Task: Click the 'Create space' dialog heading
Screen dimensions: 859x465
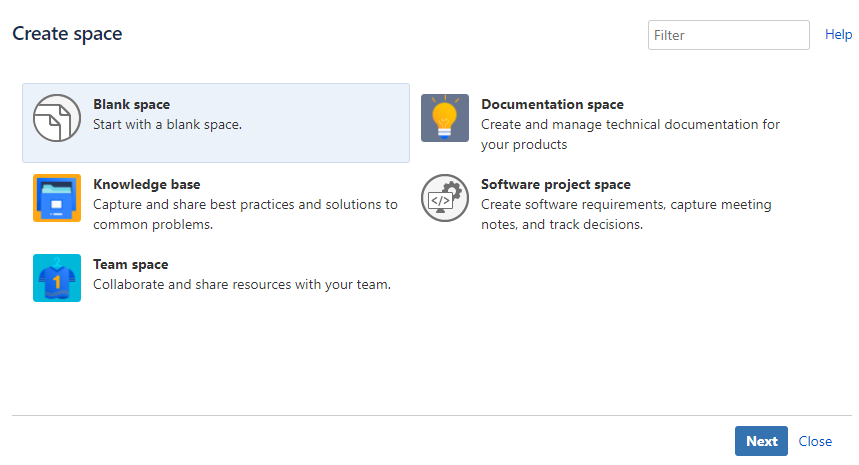Action: [x=67, y=34]
